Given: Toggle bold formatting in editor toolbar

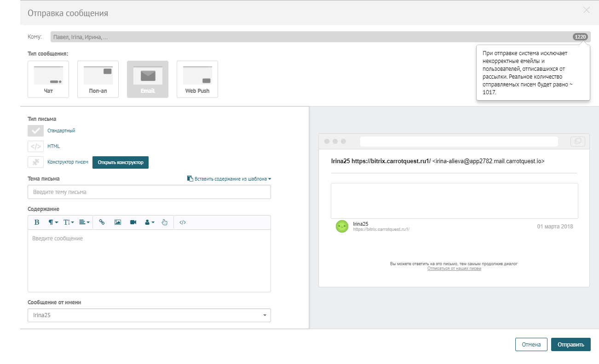Looking at the screenshot, I should pyautogui.click(x=37, y=222).
